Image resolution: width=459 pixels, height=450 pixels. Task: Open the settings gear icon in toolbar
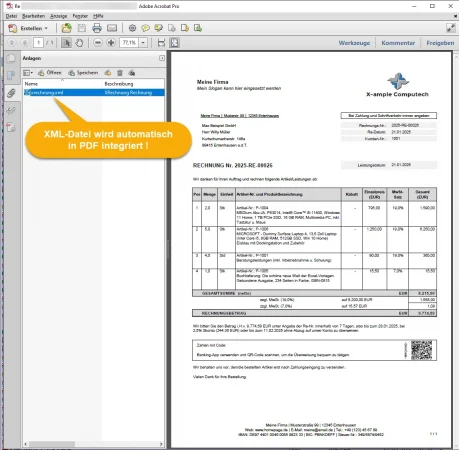click(x=132, y=28)
